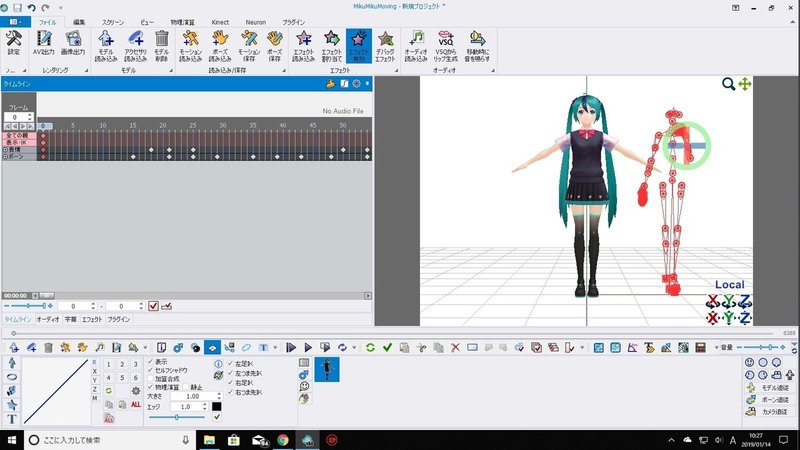Viewport: 800px width, 450px height.
Task: Click オーディオ読み込み audio load icon
Action: [416, 46]
